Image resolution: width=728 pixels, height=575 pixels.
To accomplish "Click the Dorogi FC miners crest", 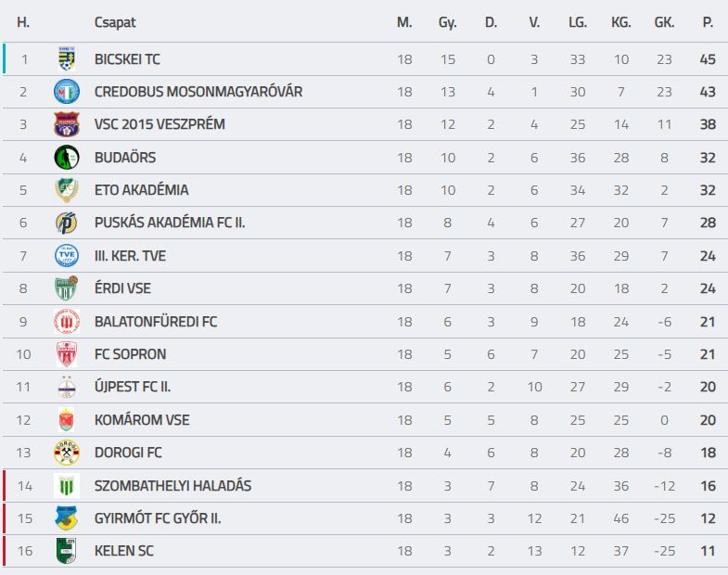I will pyautogui.click(x=67, y=453).
